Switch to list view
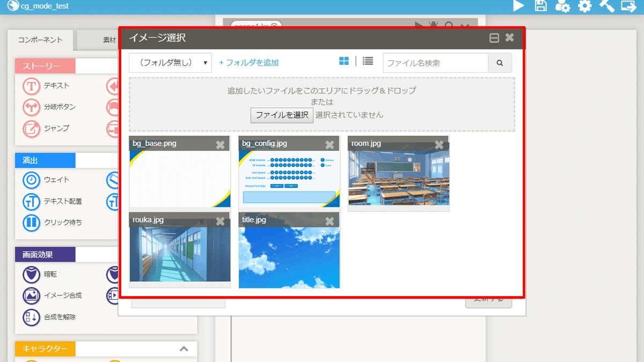This screenshot has height=362, width=644. click(x=368, y=61)
